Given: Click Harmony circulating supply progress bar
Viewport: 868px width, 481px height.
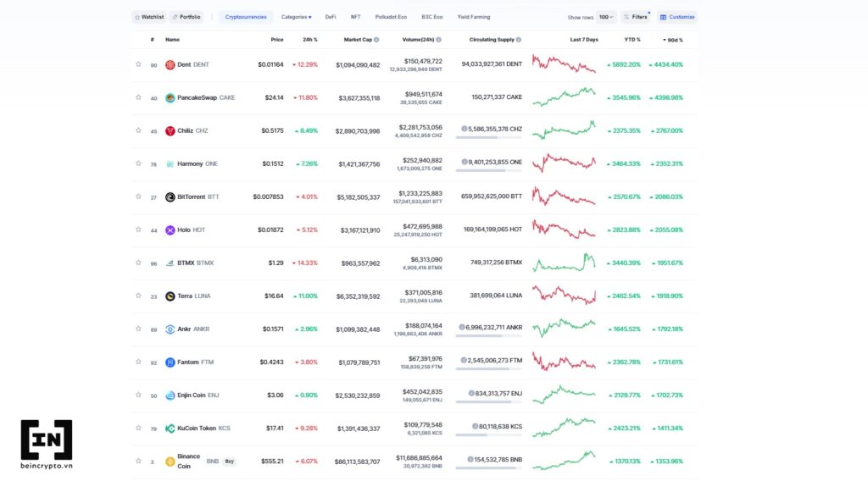Looking at the screenshot, I should click(489, 170).
